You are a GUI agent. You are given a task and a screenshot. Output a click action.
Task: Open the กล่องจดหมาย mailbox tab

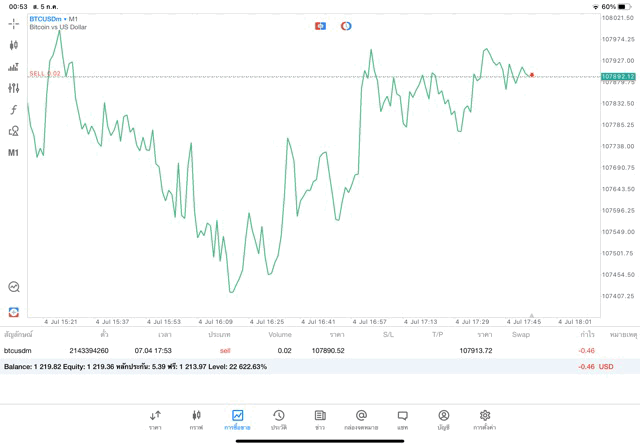[x=361, y=419]
